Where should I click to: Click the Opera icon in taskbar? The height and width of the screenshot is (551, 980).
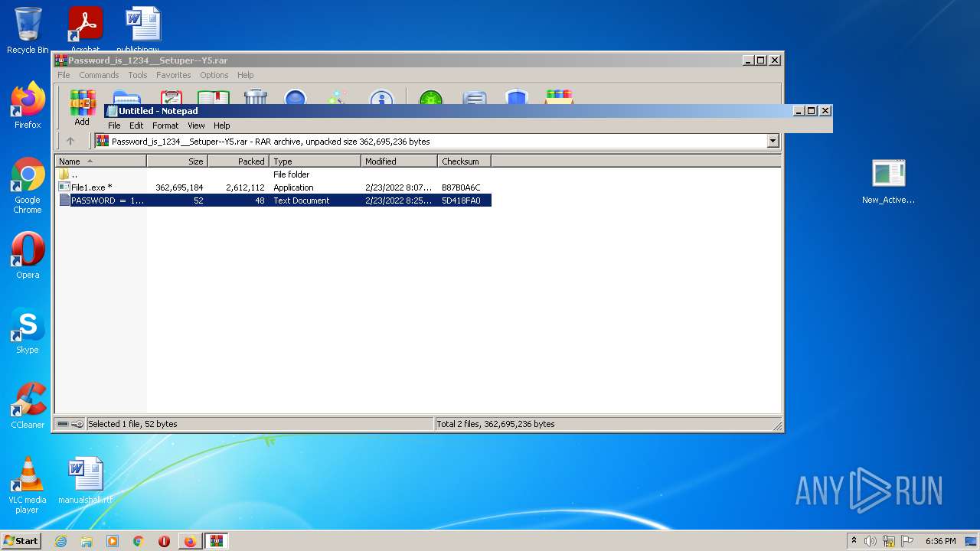click(x=164, y=541)
